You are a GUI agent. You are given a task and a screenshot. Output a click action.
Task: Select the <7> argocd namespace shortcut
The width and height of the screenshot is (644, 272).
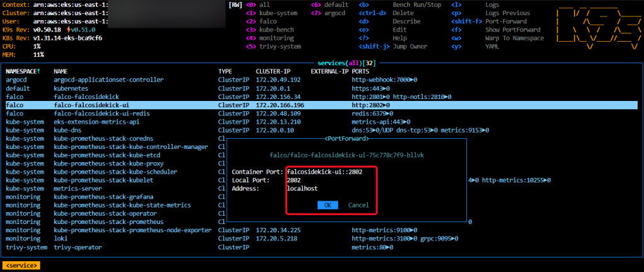pyautogui.click(x=328, y=13)
